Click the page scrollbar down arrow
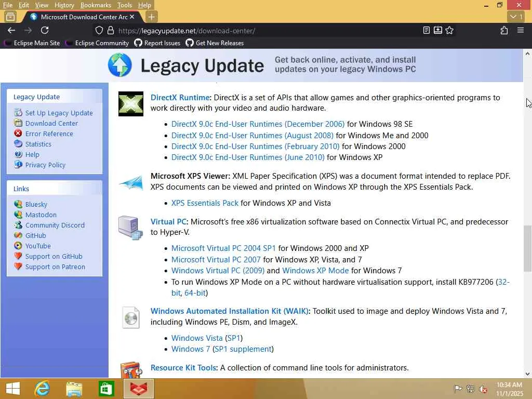This screenshot has height=399, width=532. click(527, 374)
